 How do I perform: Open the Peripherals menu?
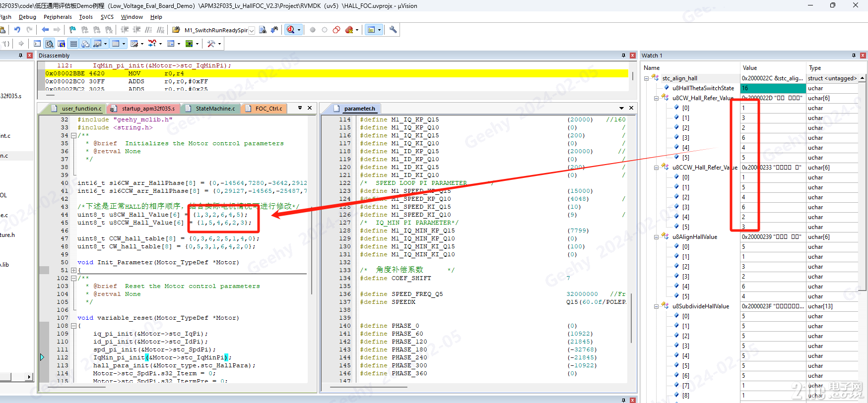58,17
